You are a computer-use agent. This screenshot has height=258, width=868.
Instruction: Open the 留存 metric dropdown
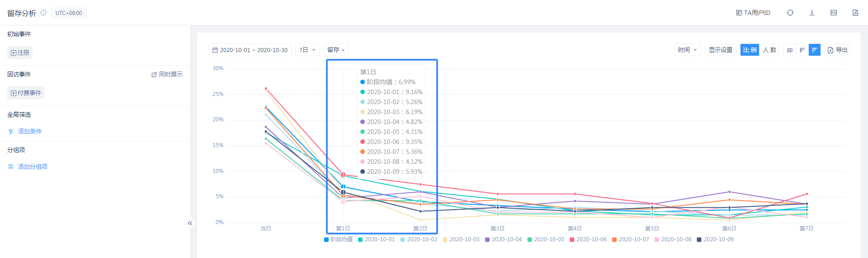(335, 50)
